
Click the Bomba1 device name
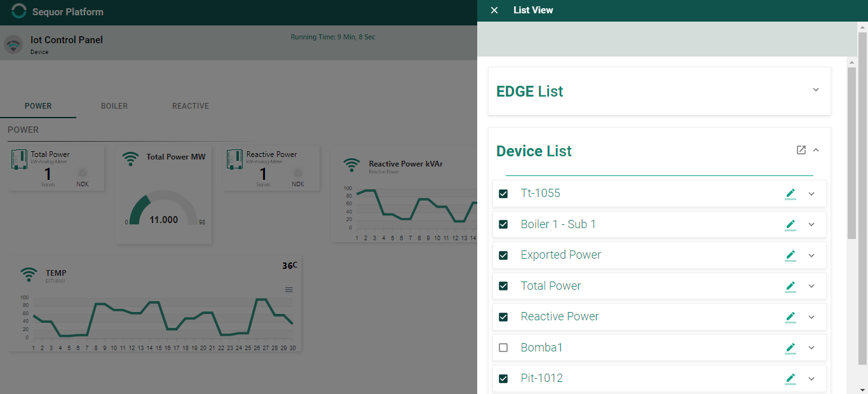541,348
